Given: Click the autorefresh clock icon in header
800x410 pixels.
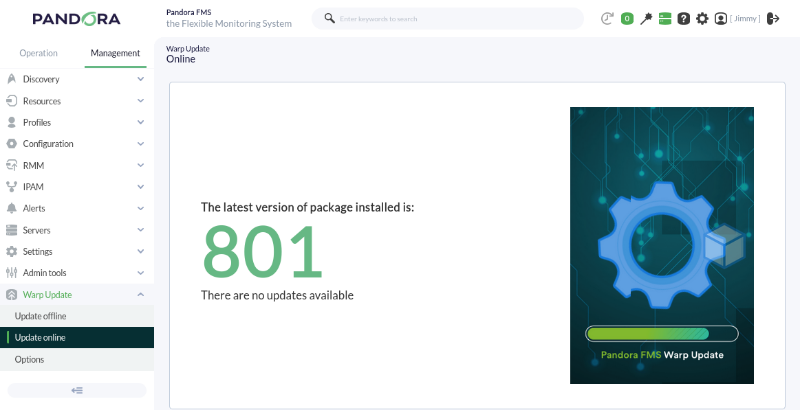Looking at the screenshot, I should (607, 19).
